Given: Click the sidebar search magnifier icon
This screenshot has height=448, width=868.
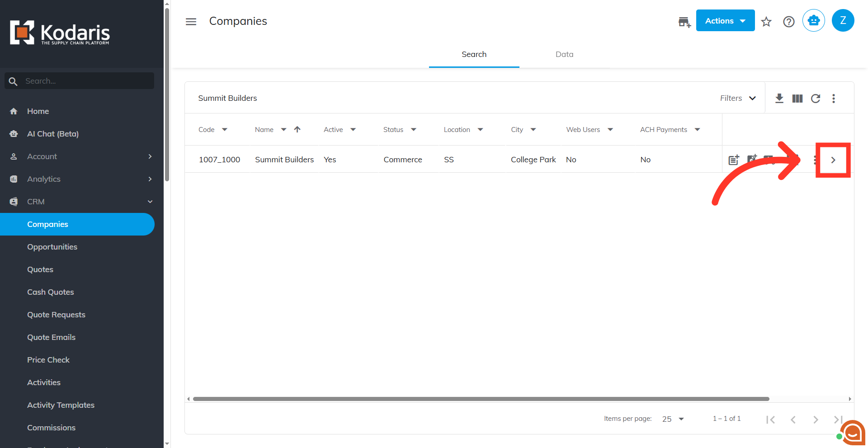Looking at the screenshot, I should pyautogui.click(x=13, y=81).
